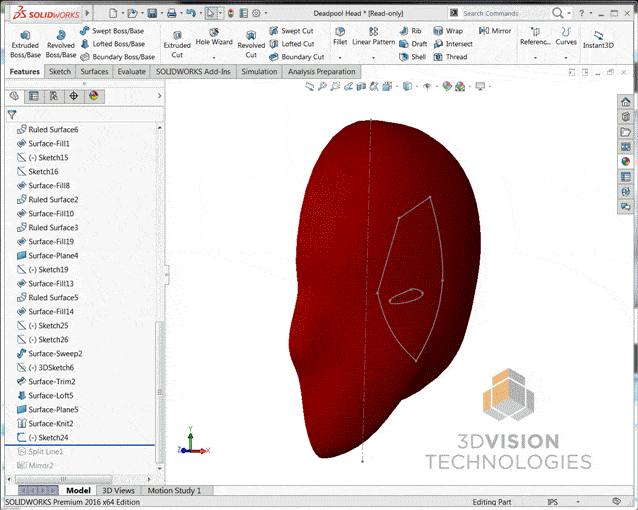The image size is (638, 510).
Task: Open the Curves tools
Action: [566, 37]
